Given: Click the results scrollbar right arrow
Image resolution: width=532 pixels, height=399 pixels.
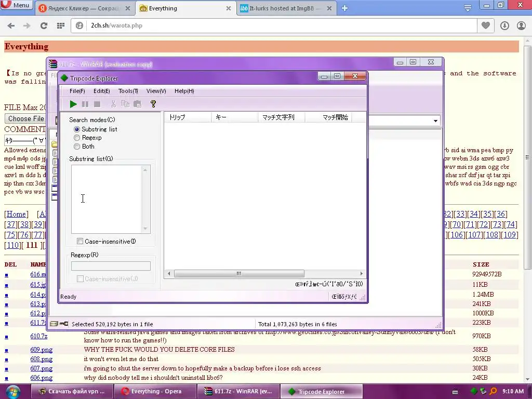Looking at the screenshot, I should pos(362,273).
